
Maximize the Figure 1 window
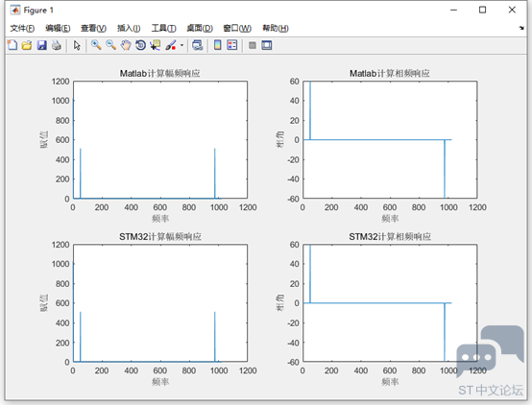[482, 10]
